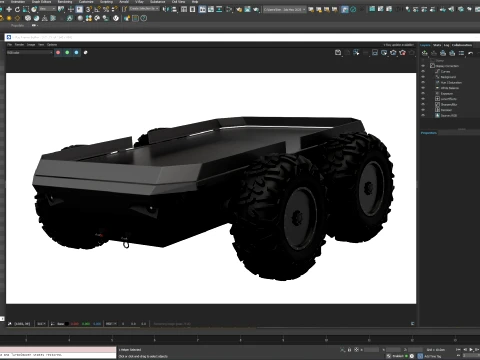This screenshot has width=480, height=360.
Task: Open the layer quick-actions list icon
Action: pos(461,53)
